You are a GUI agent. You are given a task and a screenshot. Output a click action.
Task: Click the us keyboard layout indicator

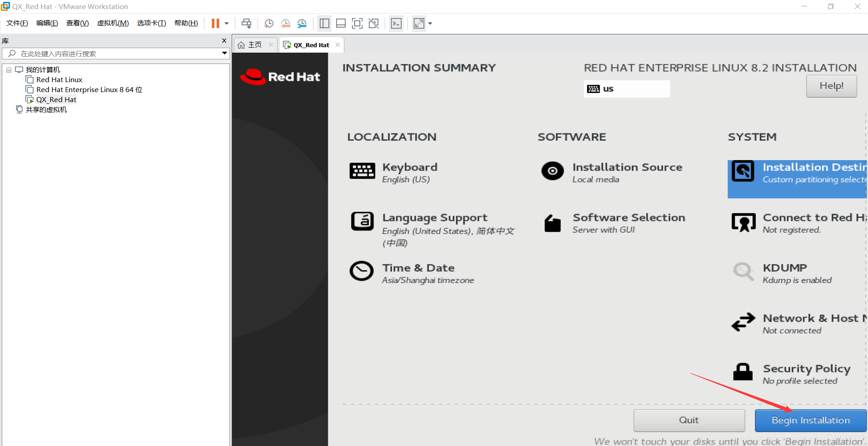click(x=627, y=89)
